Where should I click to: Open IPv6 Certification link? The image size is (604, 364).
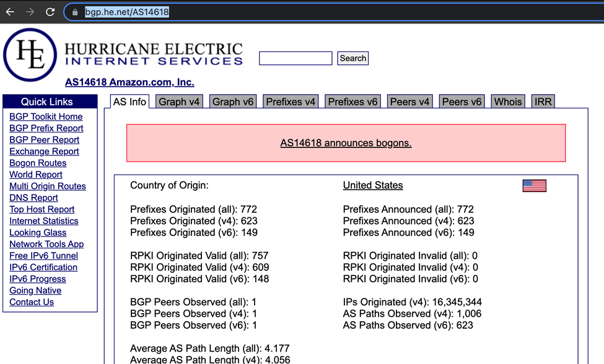43,267
